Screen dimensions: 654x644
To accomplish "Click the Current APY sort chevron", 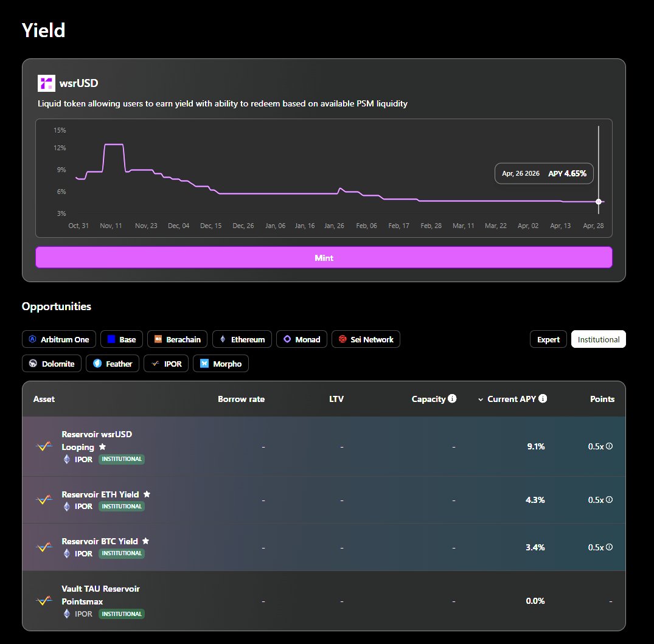I will click(x=481, y=400).
